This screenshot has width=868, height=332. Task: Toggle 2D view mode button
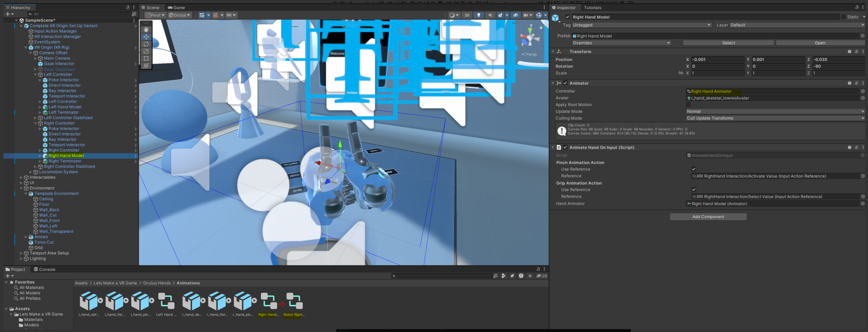[x=467, y=15]
